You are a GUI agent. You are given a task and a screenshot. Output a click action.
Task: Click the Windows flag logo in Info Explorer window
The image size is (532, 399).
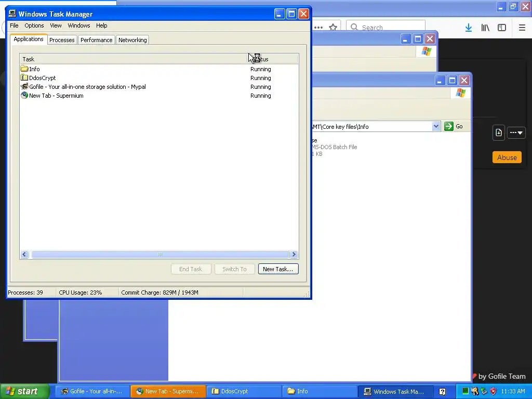(x=460, y=92)
